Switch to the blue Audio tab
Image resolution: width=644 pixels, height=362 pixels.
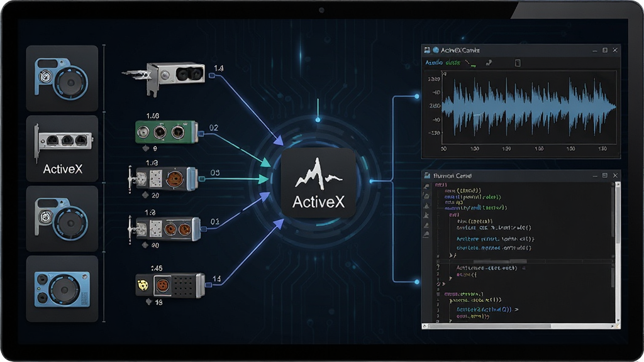pos(434,63)
